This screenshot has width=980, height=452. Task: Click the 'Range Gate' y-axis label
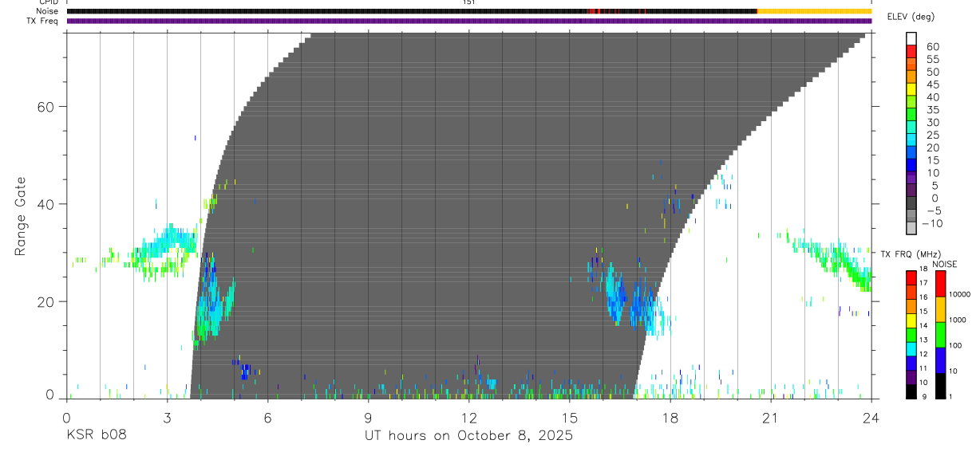tap(21, 216)
